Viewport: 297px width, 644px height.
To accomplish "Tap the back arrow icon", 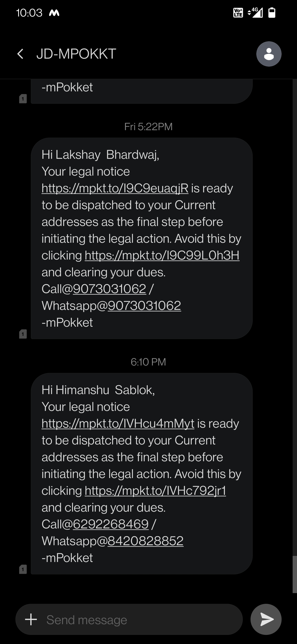I will (20, 54).
